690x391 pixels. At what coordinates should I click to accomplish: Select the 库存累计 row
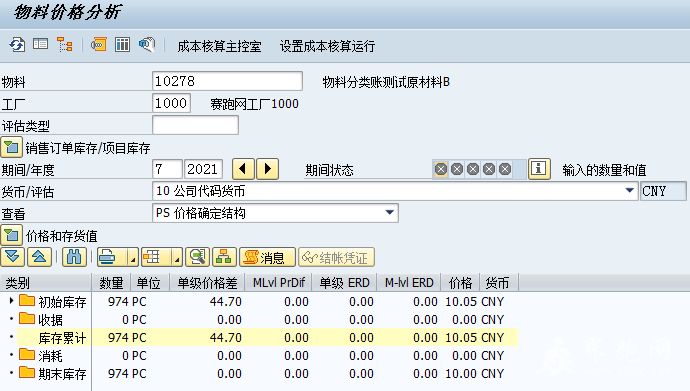point(259,338)
